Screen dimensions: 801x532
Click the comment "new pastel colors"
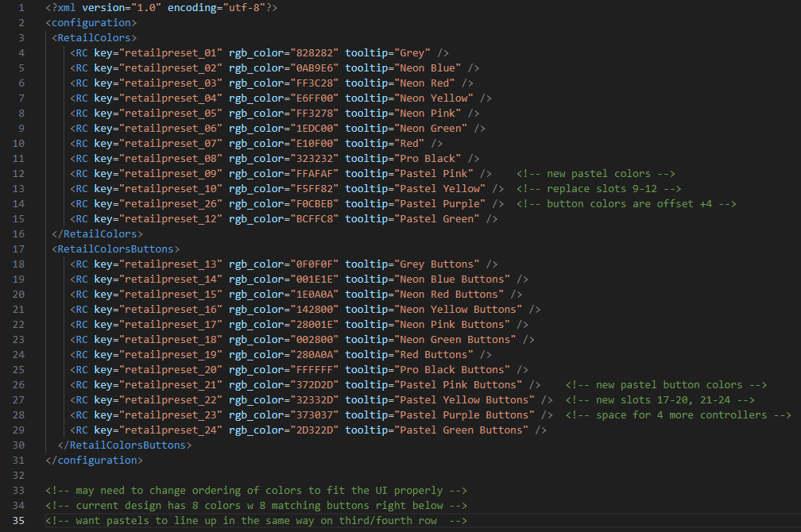tap(596, 174)
